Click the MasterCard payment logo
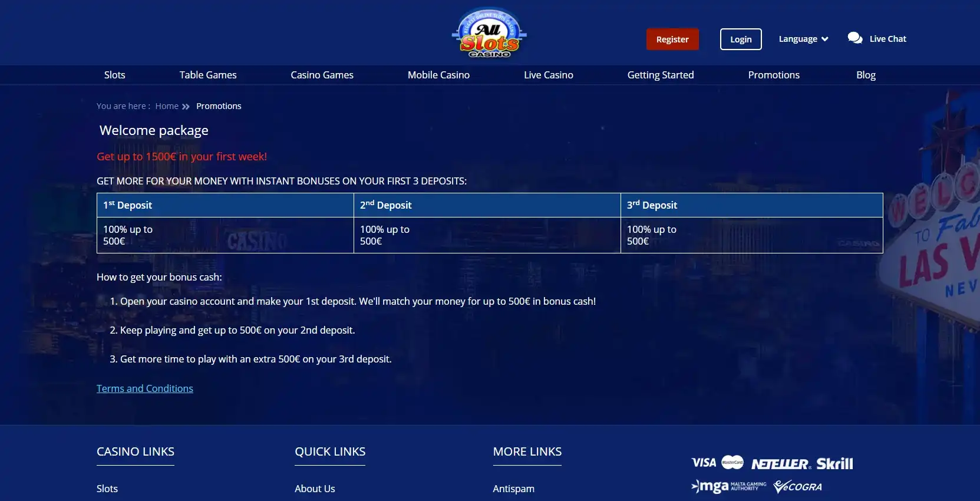 coord(732,463)
